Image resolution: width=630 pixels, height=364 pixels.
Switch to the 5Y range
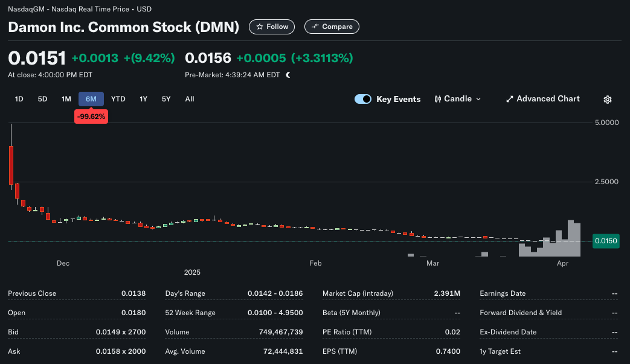click(x=166, y=99)
